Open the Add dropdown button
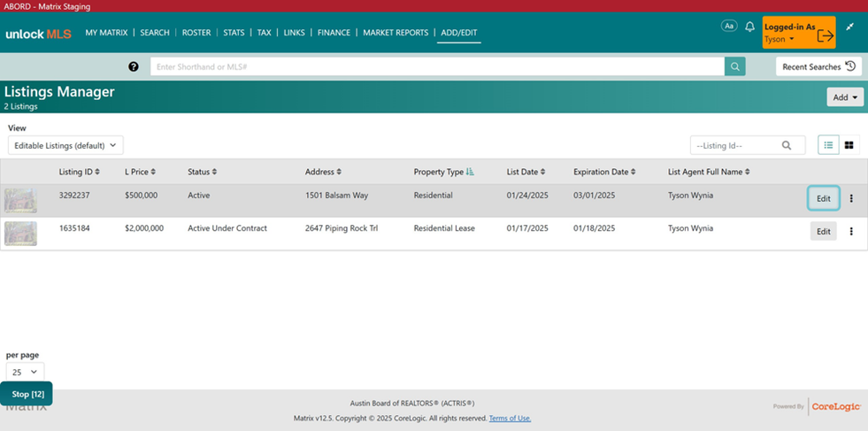 [x=845, y=97]
